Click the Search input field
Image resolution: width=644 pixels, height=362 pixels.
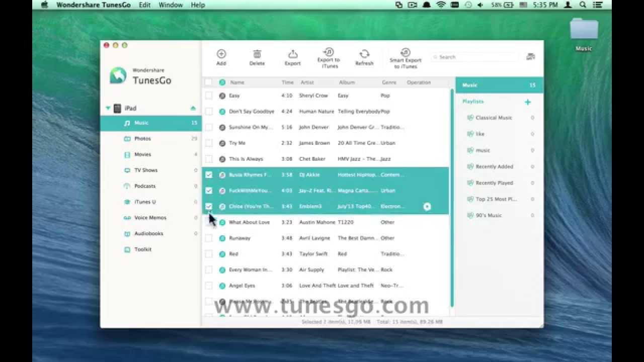(475, 57)
